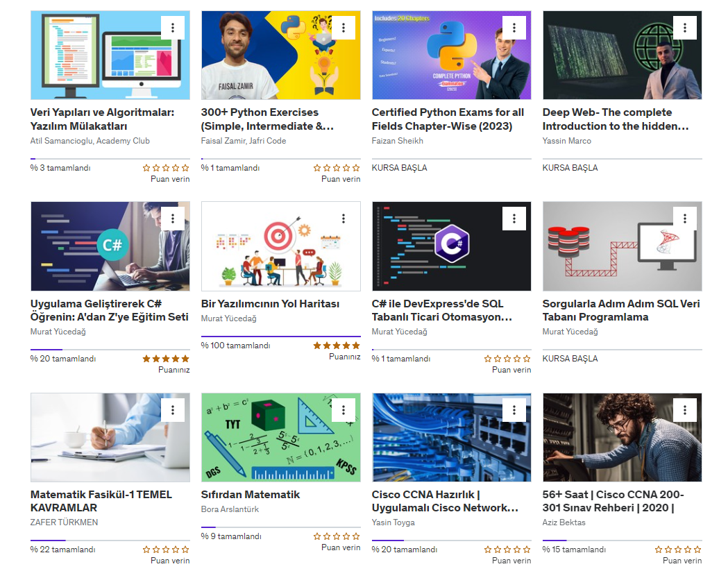Screen dimensions: 728x587
Task: Click KURSA BAŞLA under Deep Web course
Action: click(570, 168)
